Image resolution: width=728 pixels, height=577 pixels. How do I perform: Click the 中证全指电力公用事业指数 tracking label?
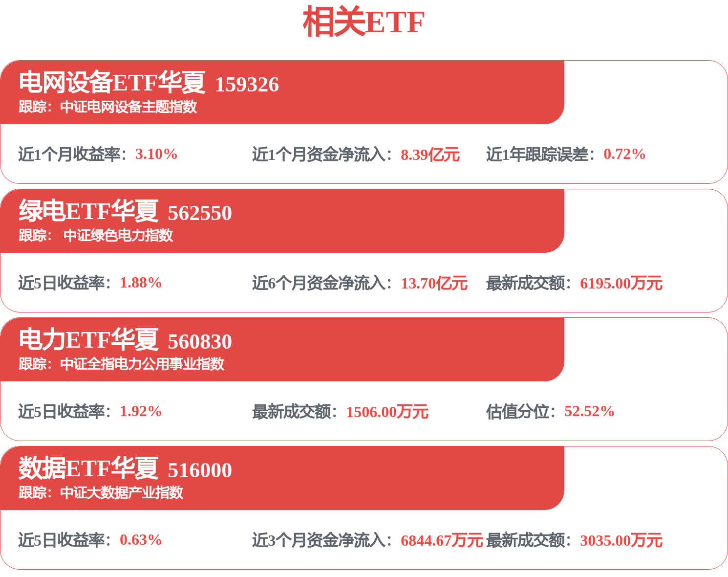pyautogui.click(x=142, y=364)
